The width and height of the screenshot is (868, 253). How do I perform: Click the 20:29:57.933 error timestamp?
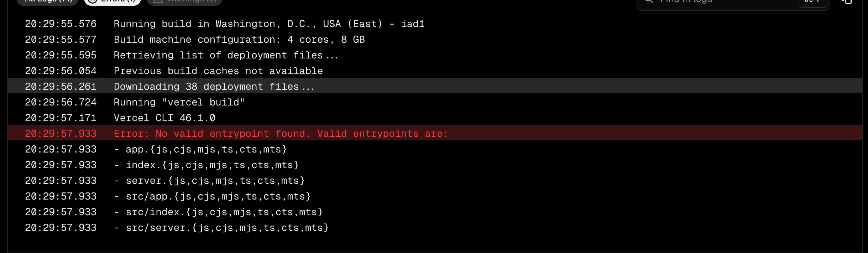(61, 134)
